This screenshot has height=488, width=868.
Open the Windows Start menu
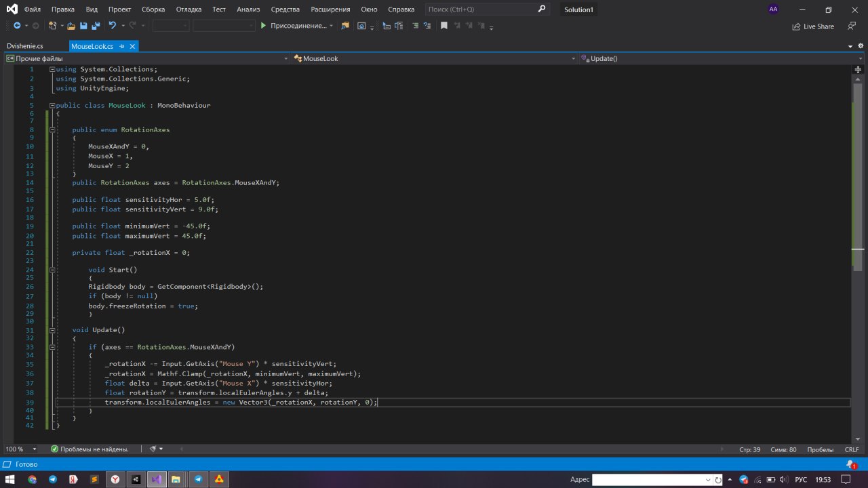click(x=10, y=479)
